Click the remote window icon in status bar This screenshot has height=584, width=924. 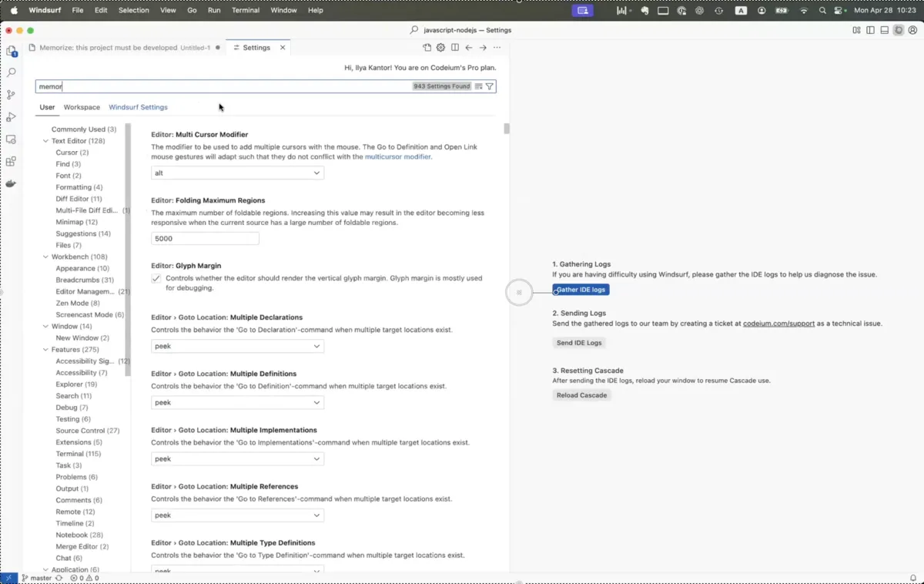(8, 578)
